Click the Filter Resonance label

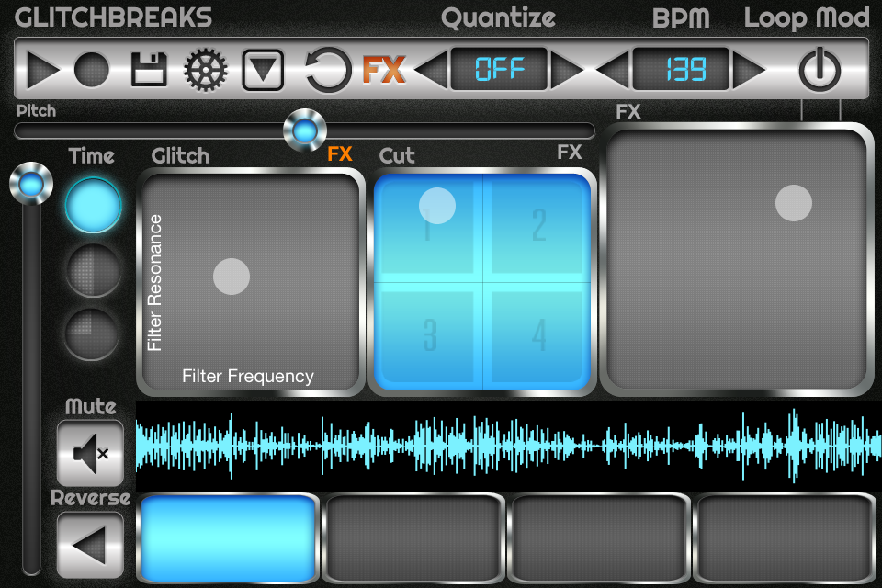(x=154, y=283)
